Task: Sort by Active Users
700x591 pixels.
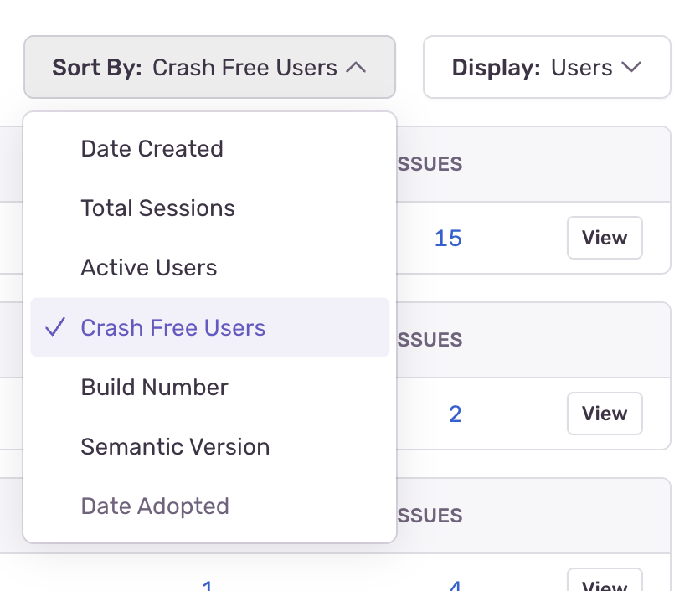Action: [148, 268]
